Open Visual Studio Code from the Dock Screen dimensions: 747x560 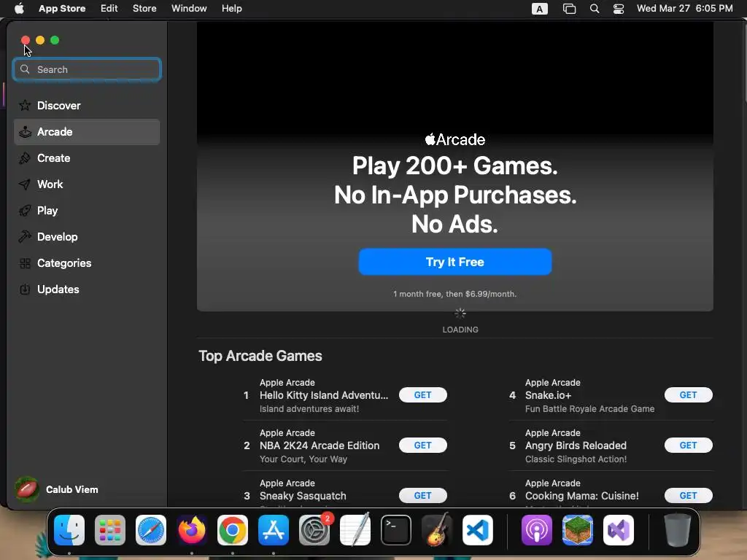478,530
